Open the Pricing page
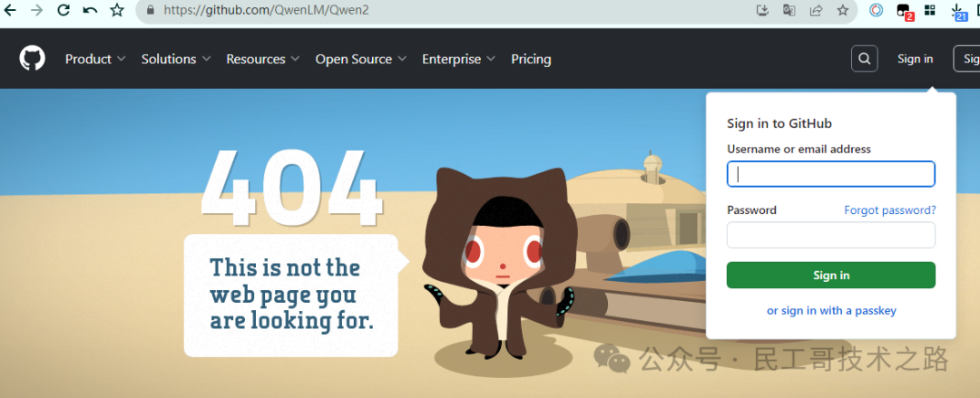 pos(531,59)
